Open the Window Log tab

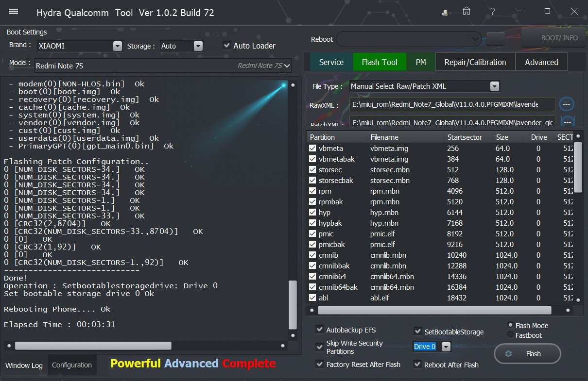coord(24,365)
